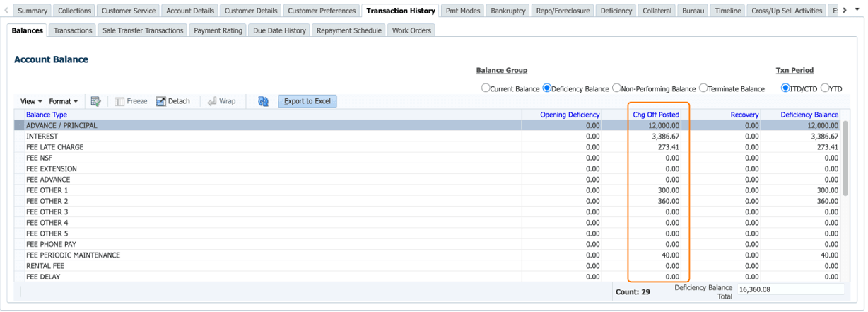Select the FEE OTHER 1 row
Image resolution: width=868 pixels, height=312 pixels.
coord(428,190)
